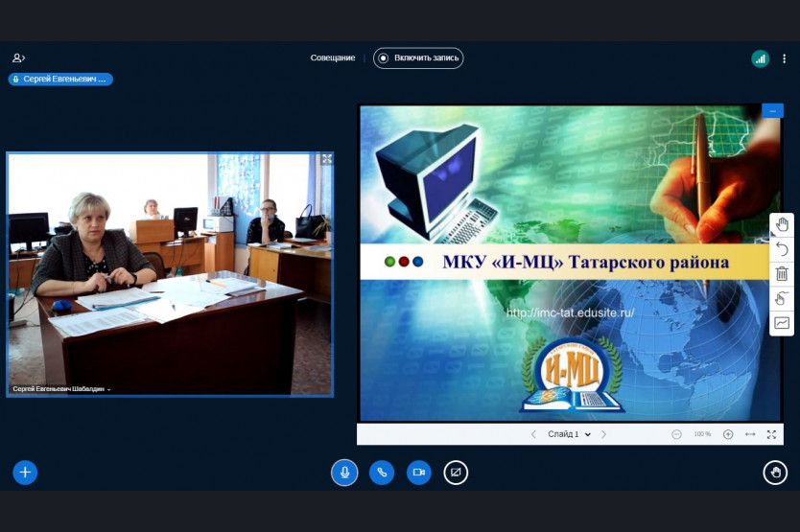Leave audio with the phone button
The width and height of the screenshot is (800, 532).
coord(382,473)
